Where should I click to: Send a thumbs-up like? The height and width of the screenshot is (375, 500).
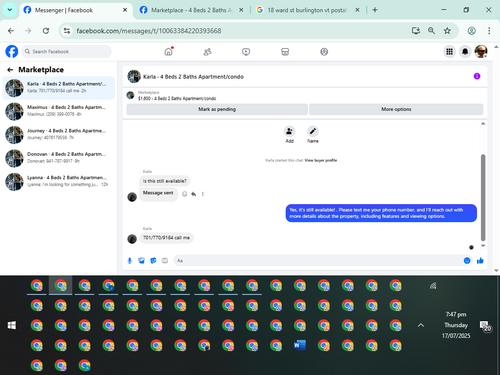pyautogui.click(x=480, y=261)
